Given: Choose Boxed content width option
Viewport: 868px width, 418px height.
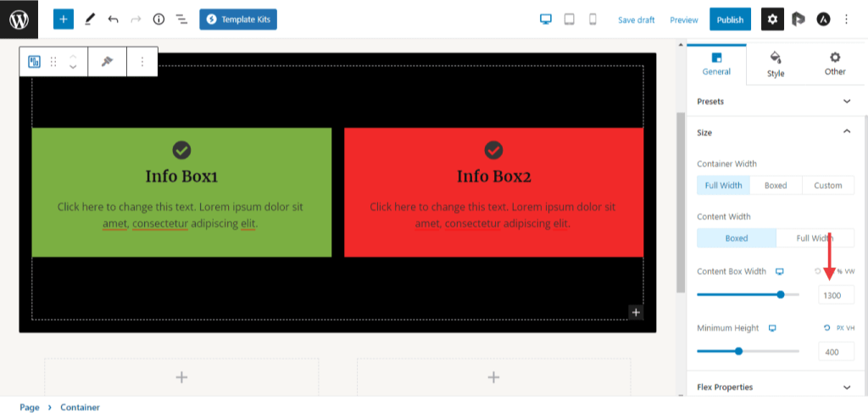Looking at the screenshot, I should [736, 238].
